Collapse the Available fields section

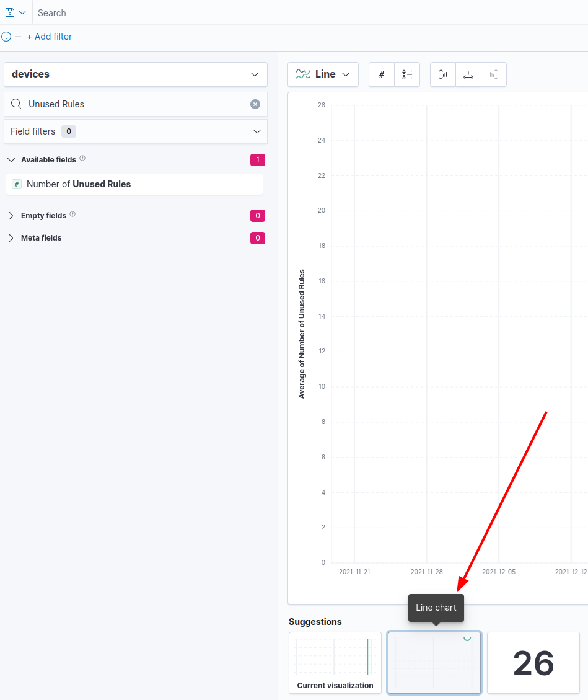[x=11, y=160]
